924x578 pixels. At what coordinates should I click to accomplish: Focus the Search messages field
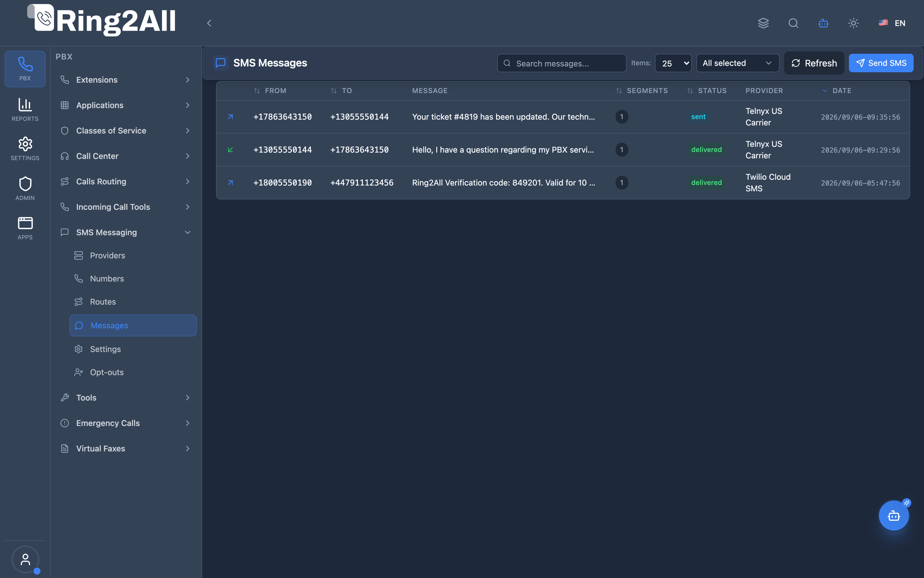coord(562,63)
